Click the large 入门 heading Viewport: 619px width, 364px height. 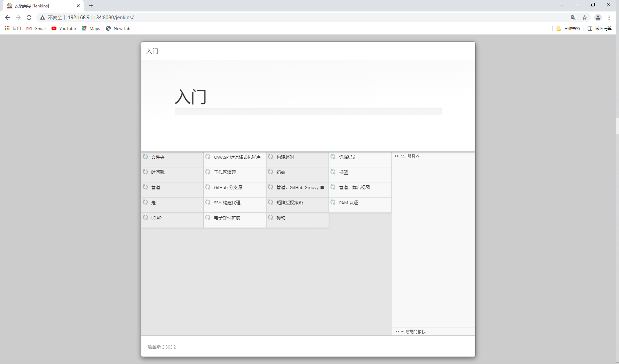coord(191,97)
